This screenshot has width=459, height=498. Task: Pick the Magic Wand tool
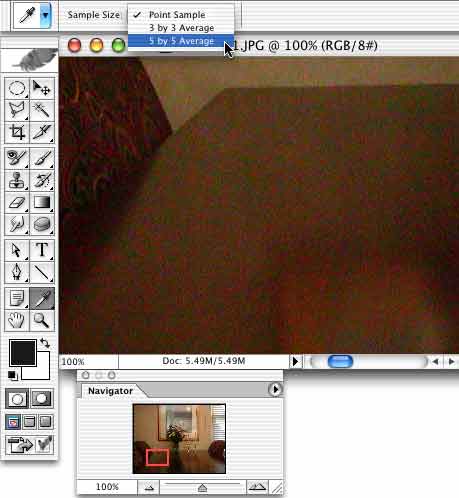[42, 110]
